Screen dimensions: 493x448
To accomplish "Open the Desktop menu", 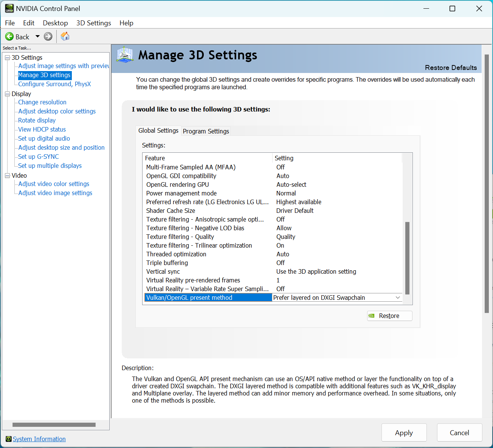I will pyautogui.click(x=55, y=23).
